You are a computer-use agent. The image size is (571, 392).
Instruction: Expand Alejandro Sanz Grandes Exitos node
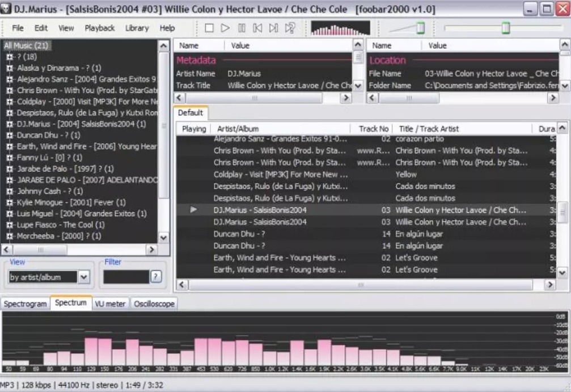10,79
